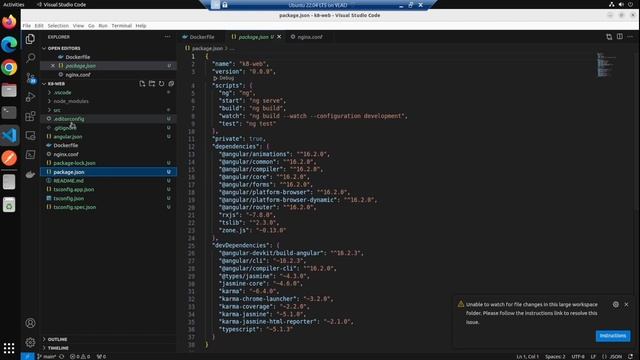Image resolution: width=640 pixels, height=360 pixels.
Task: Expand the .vscode folder
Action: click(x=62, y=93)
